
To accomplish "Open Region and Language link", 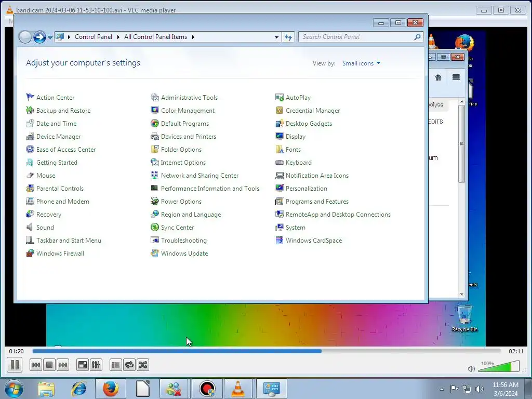I will click(191, 215).
